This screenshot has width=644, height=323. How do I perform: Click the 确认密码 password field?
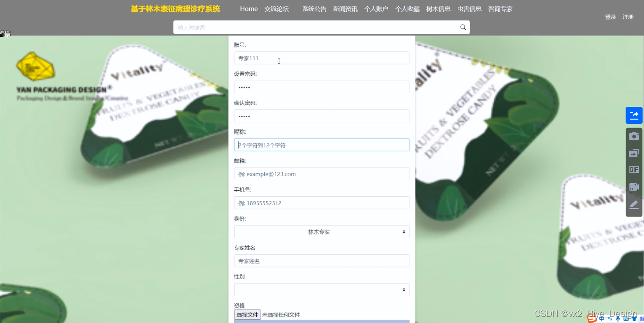coord(322,116)
